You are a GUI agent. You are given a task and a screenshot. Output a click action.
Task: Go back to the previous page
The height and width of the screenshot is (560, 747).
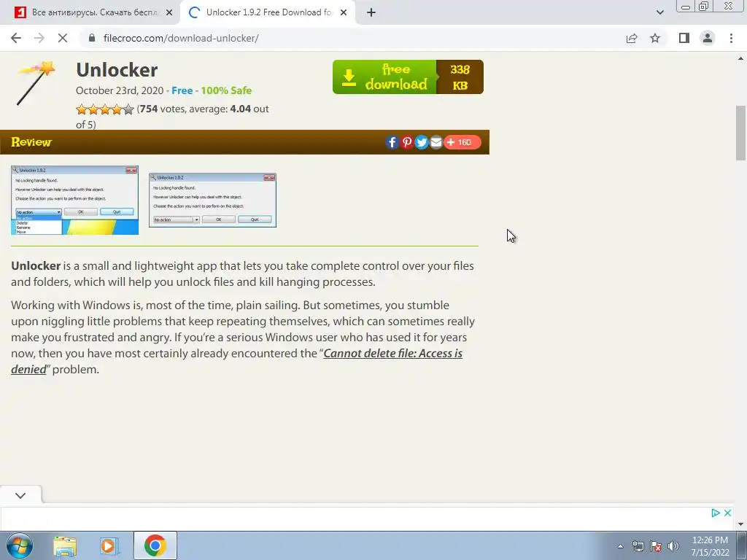pos(16,38)
